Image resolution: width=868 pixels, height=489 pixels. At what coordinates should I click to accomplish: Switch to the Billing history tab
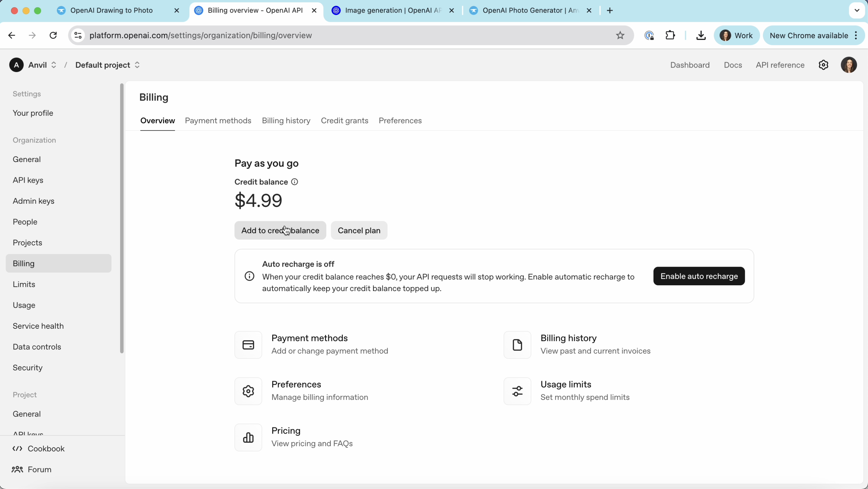pos(286,121)
